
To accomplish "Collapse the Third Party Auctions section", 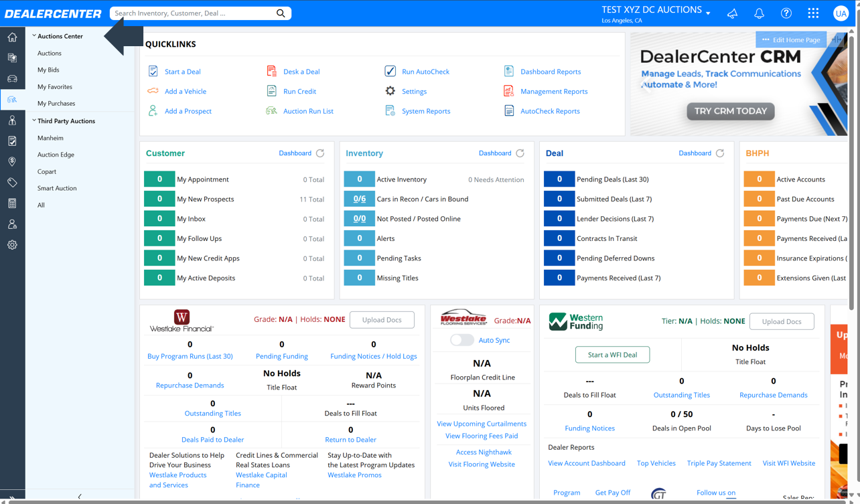I will coord(34,121).
